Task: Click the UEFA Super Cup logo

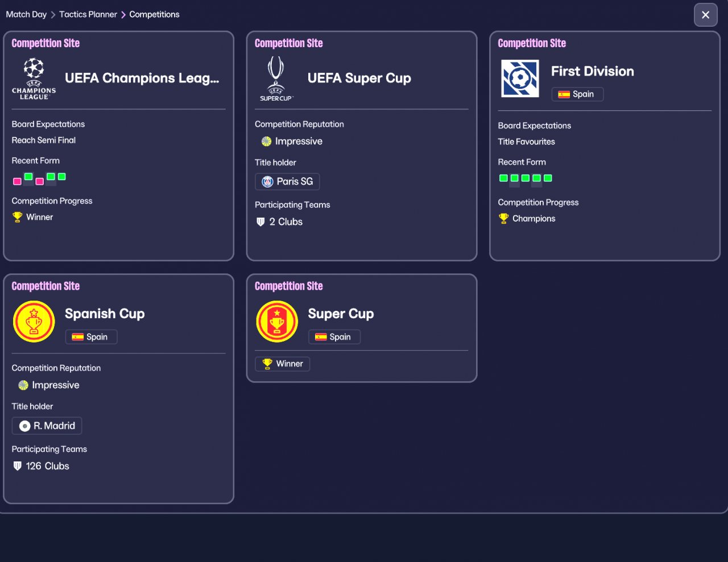Action: pyautogui.click(x=276, y=79)
